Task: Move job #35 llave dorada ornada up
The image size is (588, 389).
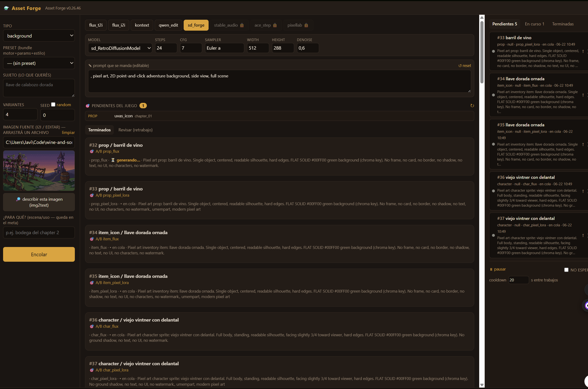Action: pos(583,144)
